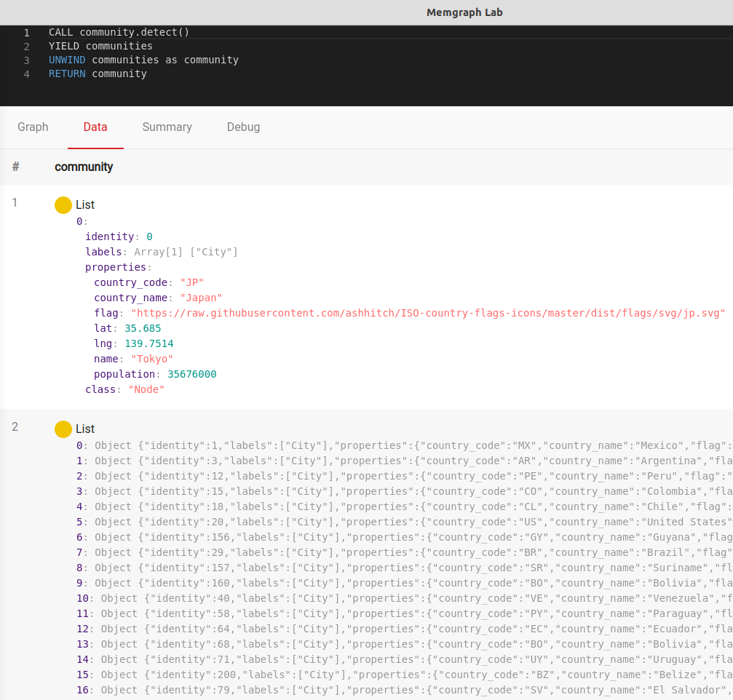Expand the Chile object entry 4

(405, 506)
